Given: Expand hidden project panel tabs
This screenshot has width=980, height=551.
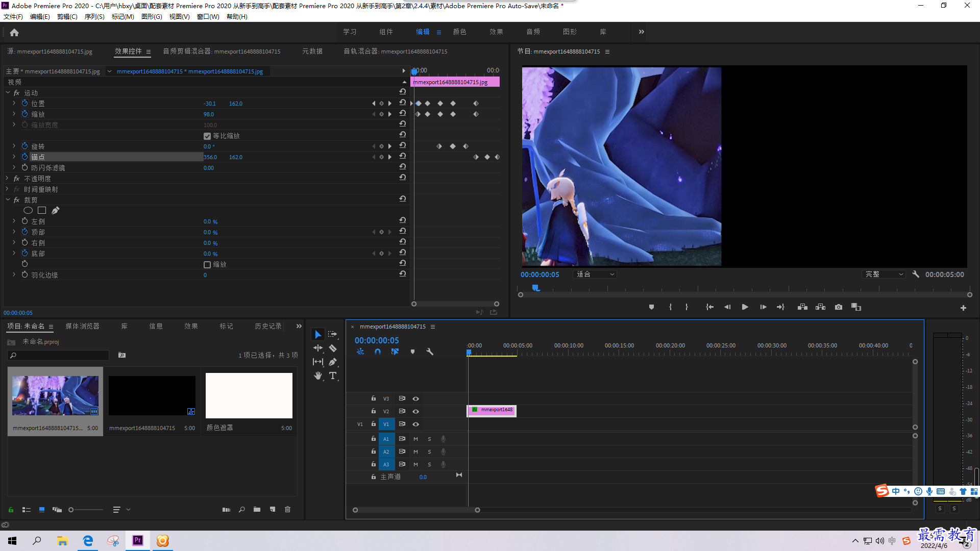Looking at the screenshot, I should pyautogui.click(x=299, y=326).
